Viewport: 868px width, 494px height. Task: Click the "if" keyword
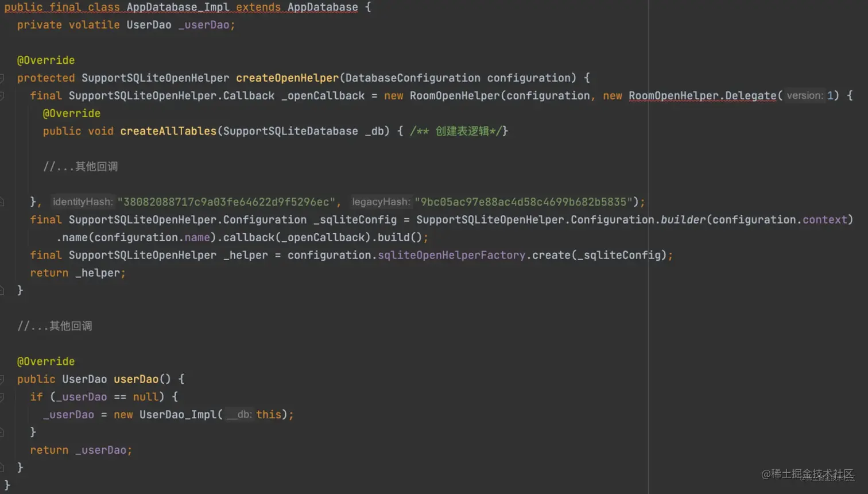[37, 397]
